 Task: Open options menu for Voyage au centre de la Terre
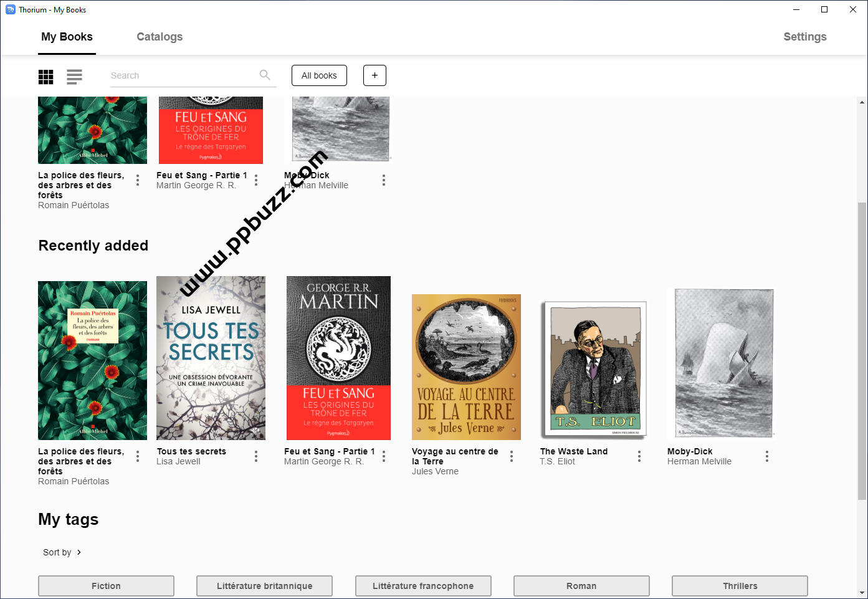click(x=512, y=456)
